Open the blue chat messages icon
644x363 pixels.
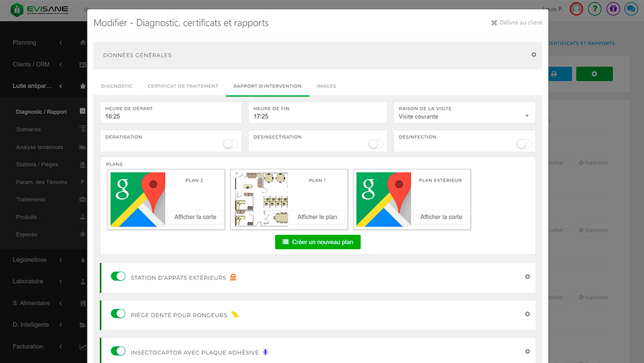[x=630, y=9]
